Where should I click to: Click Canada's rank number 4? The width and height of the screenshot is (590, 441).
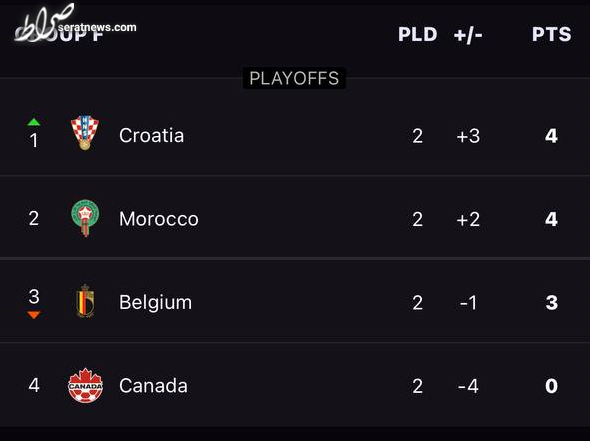point(34,385)
